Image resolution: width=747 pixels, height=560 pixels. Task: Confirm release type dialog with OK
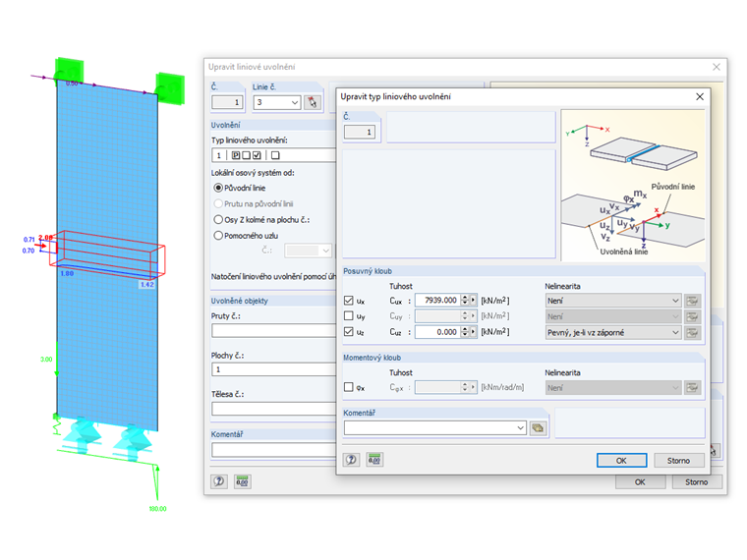pyautogui.click(x=622, y=461)
